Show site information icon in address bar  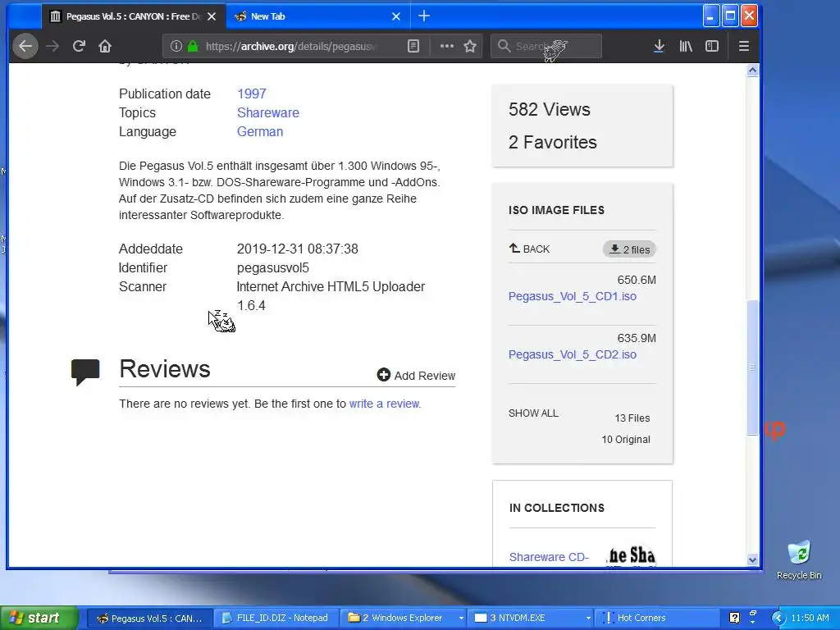tap(176, 46)
